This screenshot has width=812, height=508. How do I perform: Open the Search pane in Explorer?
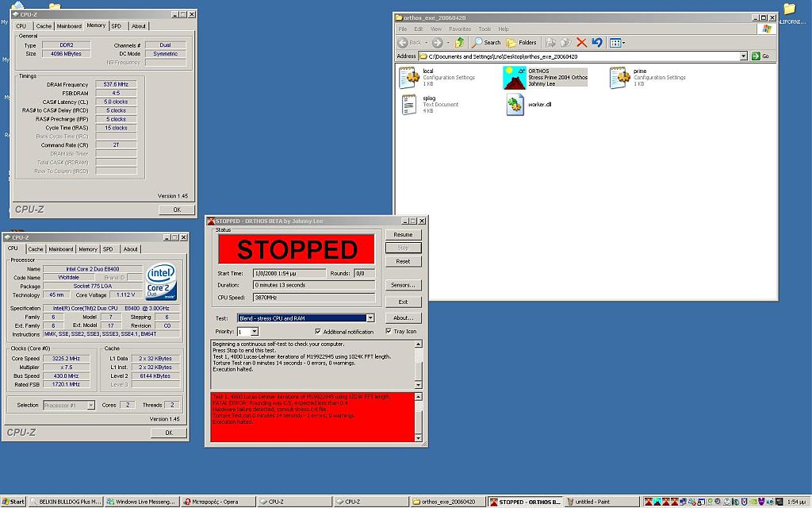(x=486, y=43)
